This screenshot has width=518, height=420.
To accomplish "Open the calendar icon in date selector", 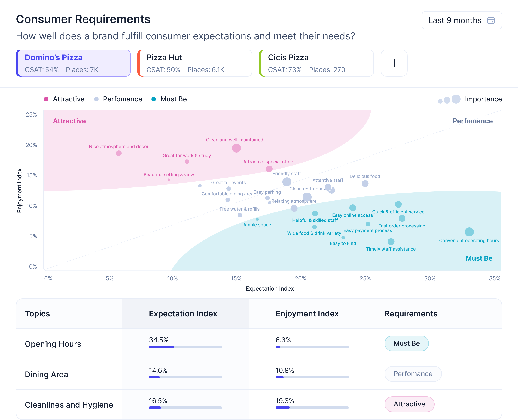I will 491,20.
